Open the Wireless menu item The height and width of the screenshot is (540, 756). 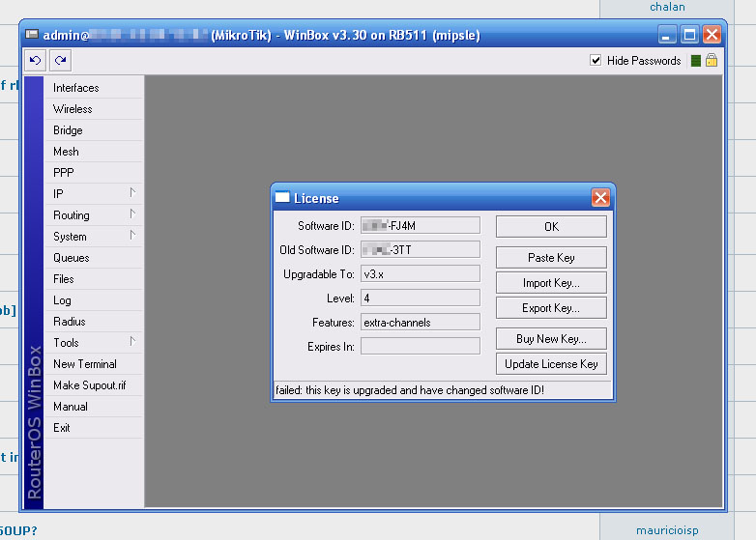pos(94,109)
